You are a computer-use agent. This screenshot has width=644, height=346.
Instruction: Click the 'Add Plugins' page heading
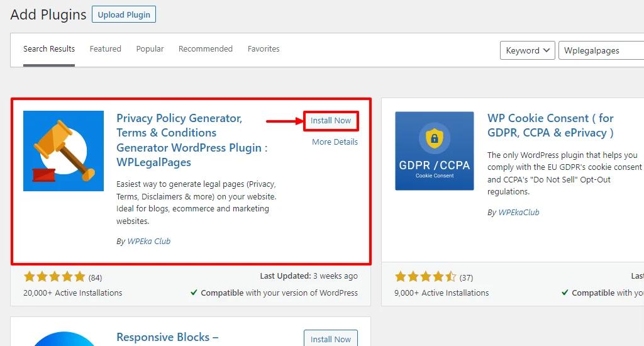(48, 14)
